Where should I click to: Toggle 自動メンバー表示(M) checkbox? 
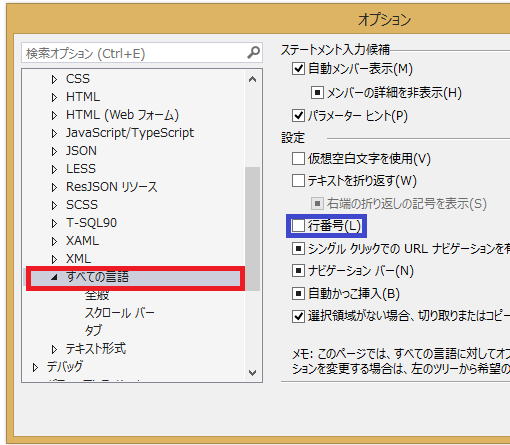pyautogui.click(x=298, y=69)
